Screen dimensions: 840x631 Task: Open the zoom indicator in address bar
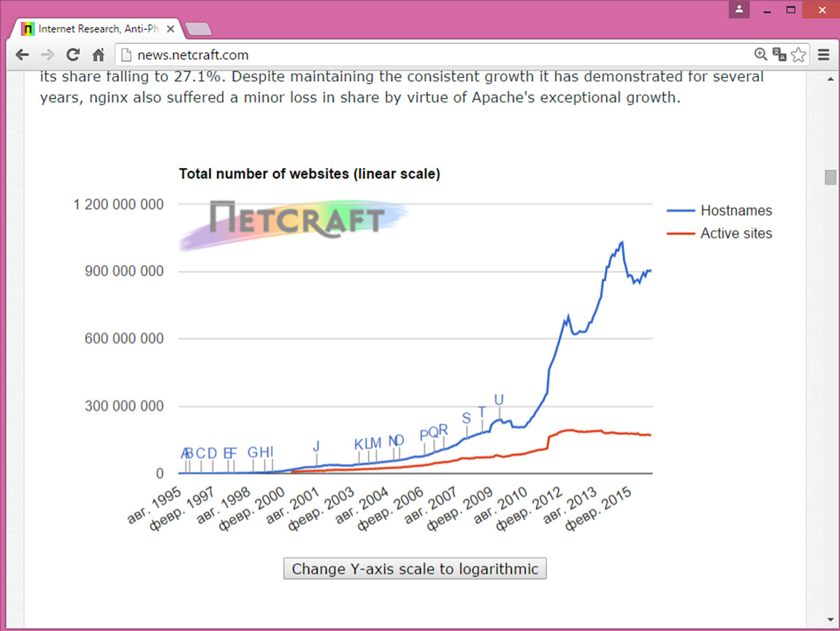(760, 55)
